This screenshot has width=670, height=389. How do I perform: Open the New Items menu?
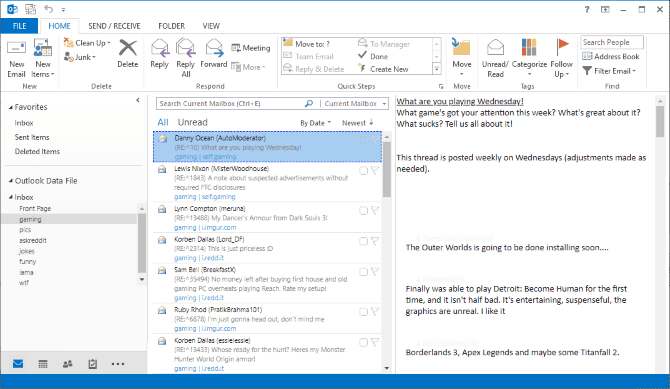43,59
